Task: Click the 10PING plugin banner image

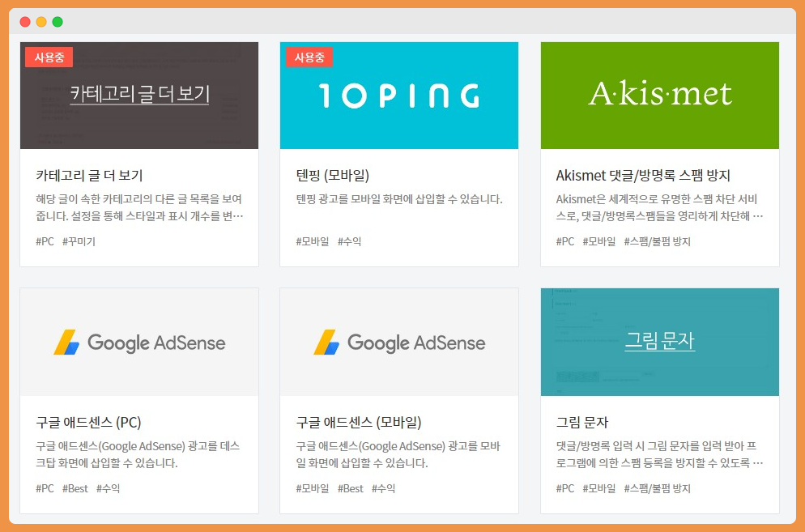Action: point(399,96)
